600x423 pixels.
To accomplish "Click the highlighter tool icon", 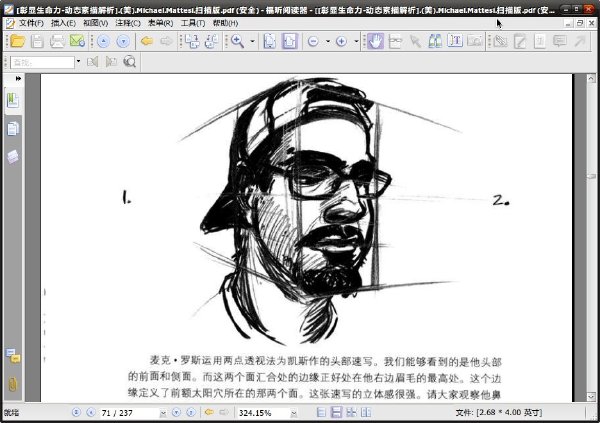I will (500, 41).
